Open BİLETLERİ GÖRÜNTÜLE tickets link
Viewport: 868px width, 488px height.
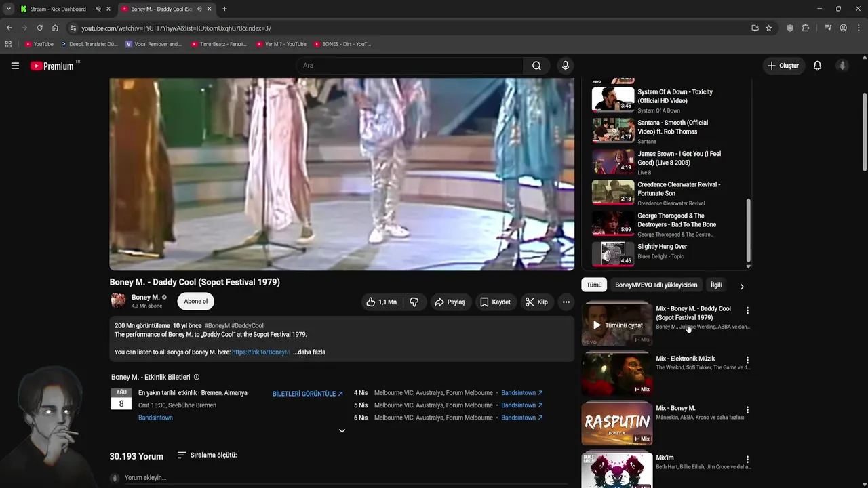click(x=308, y=394)
